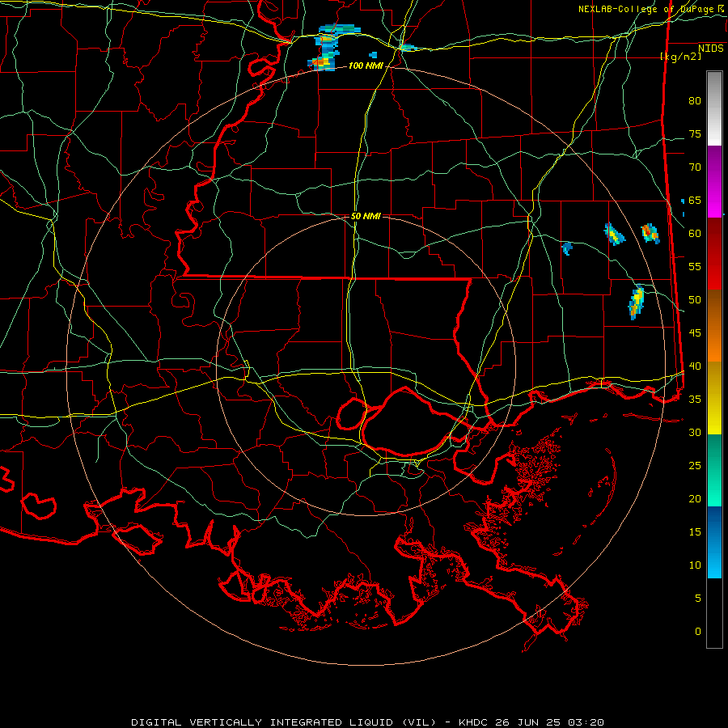
Task: Pick the gray-white segment of the color bar
Action: (x=714, y=108)
